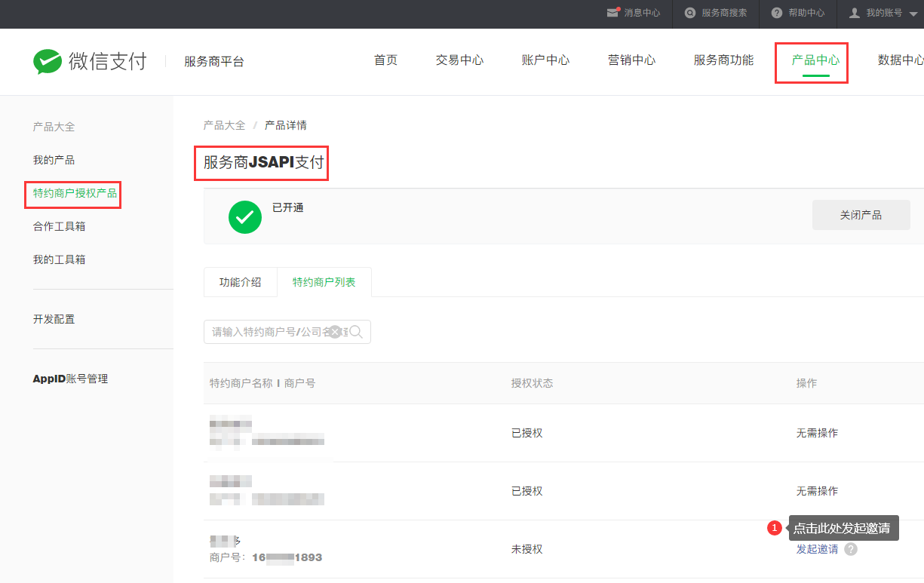924x583 pixels.
Task: Clear search field with X icon
Action: (335, 332)
